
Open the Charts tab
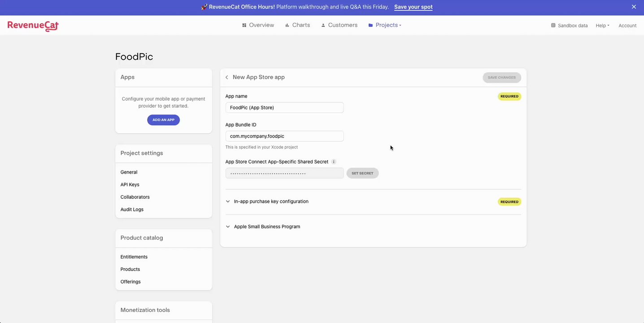(x=297, y=25)
